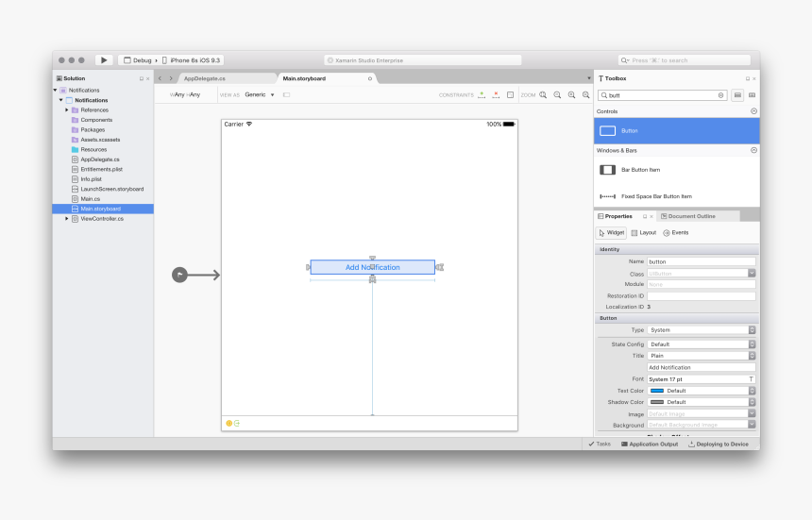Add constraints using the green constraints icon
The width and height of the screenshot is (812, 520).
[x=482, y=94]
